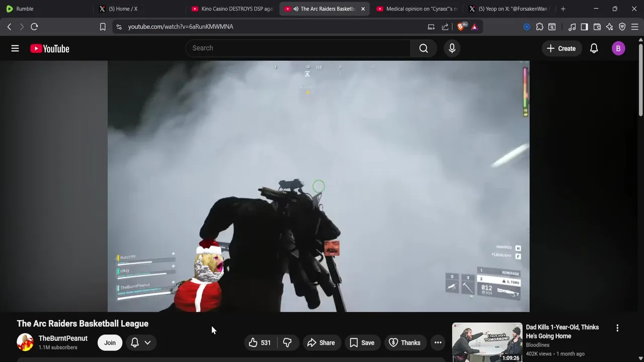Switch to Medical opinion on Cyraxx tab
This screenshot has width=644, height=362.
(x=417, y=9)
